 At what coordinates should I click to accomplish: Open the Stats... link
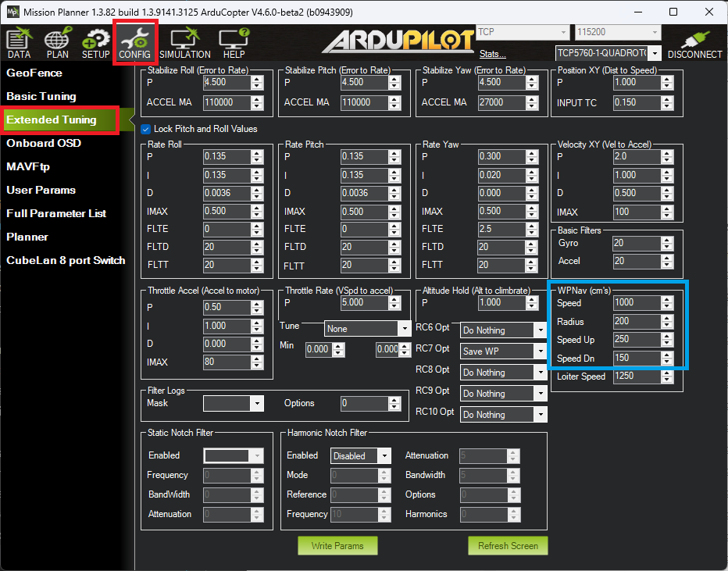pos(492,54)
